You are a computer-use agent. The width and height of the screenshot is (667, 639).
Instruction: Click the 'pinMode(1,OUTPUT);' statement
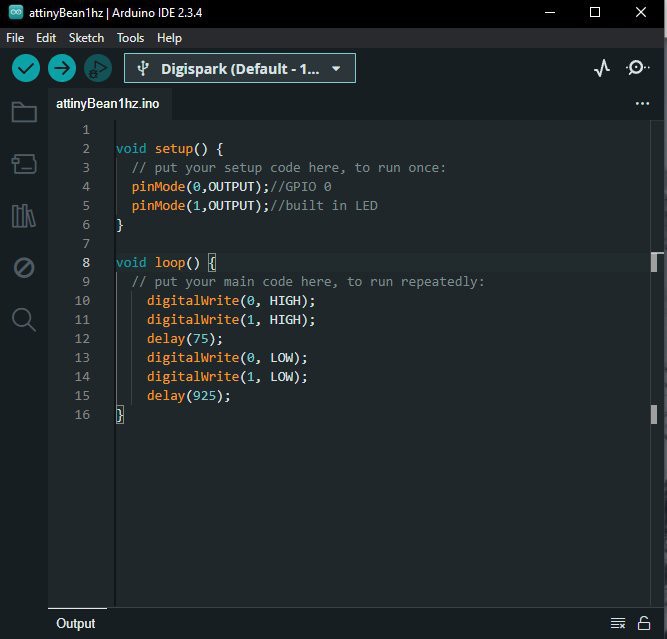tap(200, 206)
